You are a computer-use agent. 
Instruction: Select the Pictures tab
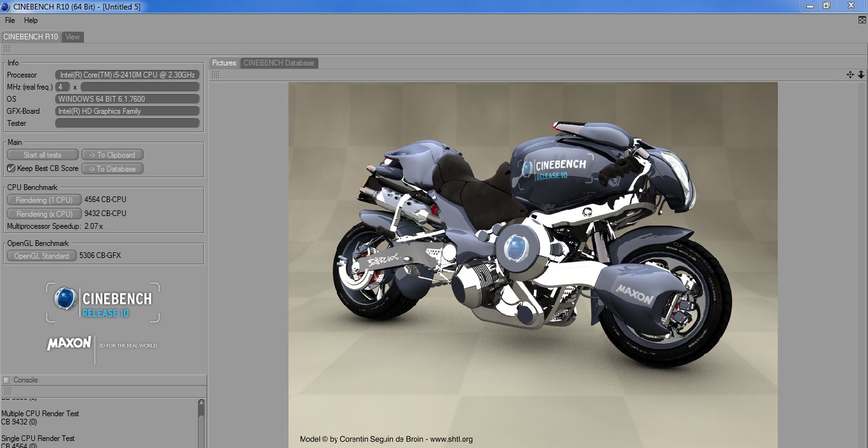coord(224,63)
